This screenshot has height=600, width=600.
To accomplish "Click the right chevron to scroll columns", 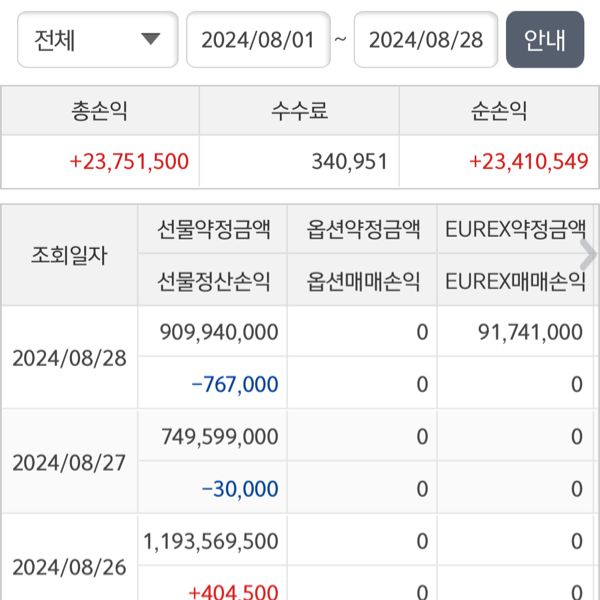I will pos(588,253).
